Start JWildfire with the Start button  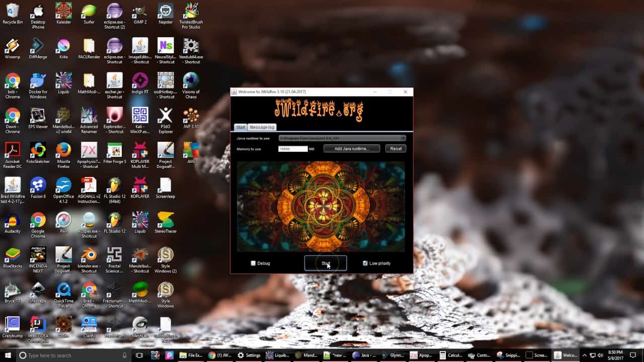[x=326, y=263]
